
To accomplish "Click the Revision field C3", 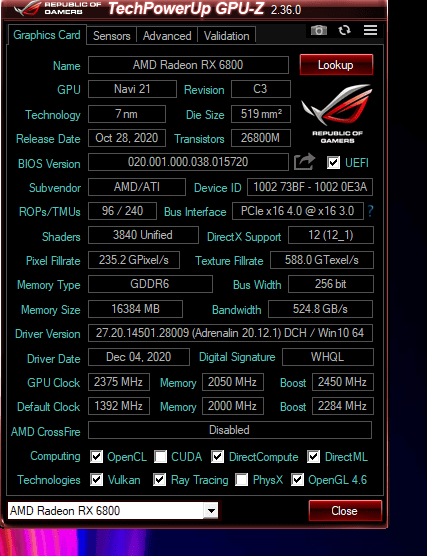I will point(261,89).
